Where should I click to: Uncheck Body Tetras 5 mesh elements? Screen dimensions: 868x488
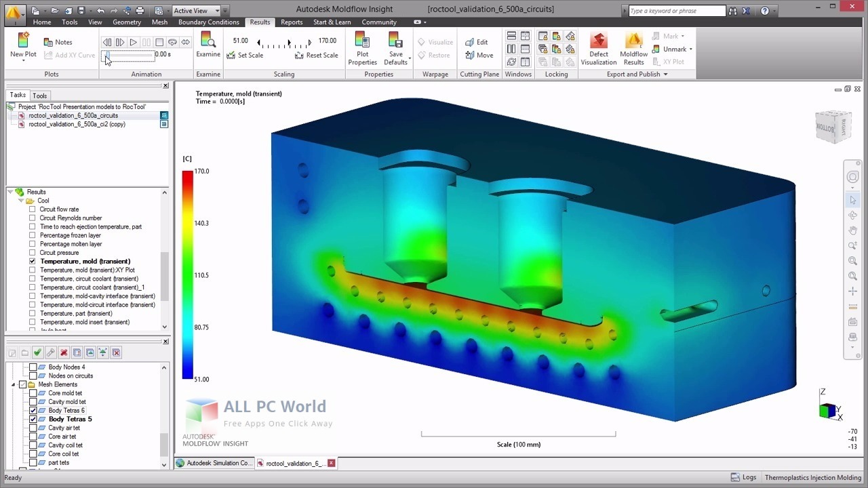pyautogui.click(x=33, y=419)
